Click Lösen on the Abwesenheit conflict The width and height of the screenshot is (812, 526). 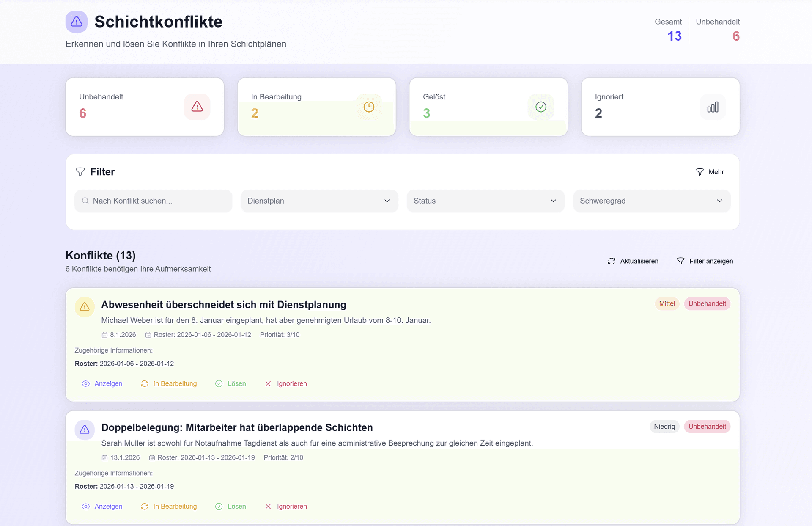click(x=230, y=383)
